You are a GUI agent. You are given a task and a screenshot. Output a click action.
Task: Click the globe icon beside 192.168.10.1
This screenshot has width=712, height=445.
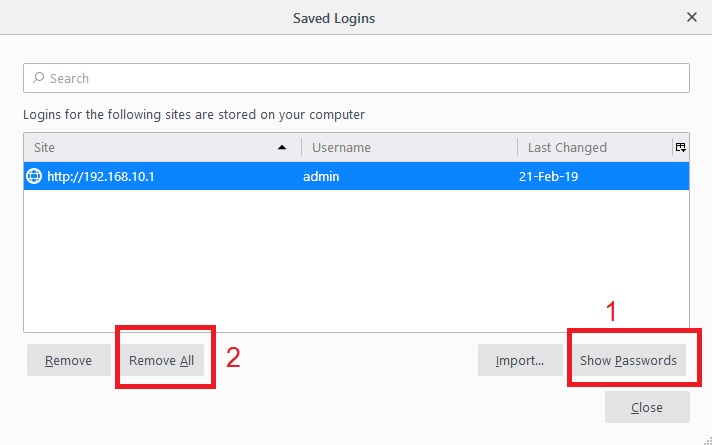pos(34,176)
